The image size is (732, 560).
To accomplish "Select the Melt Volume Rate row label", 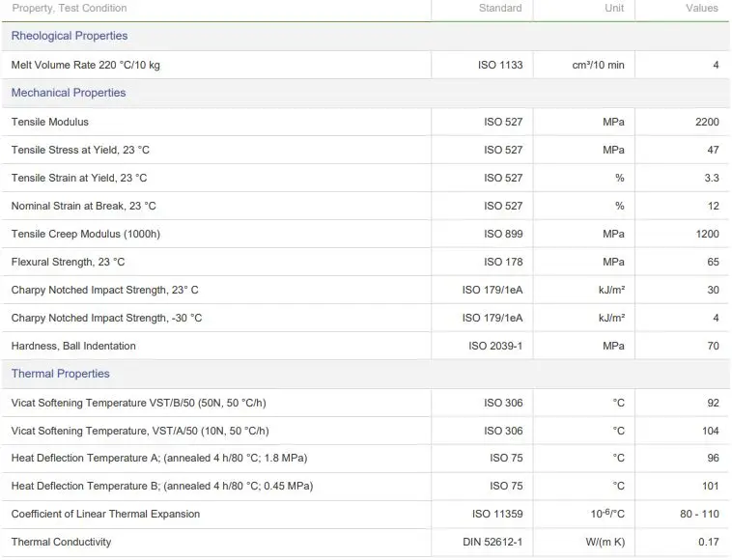I will point(86,65).
